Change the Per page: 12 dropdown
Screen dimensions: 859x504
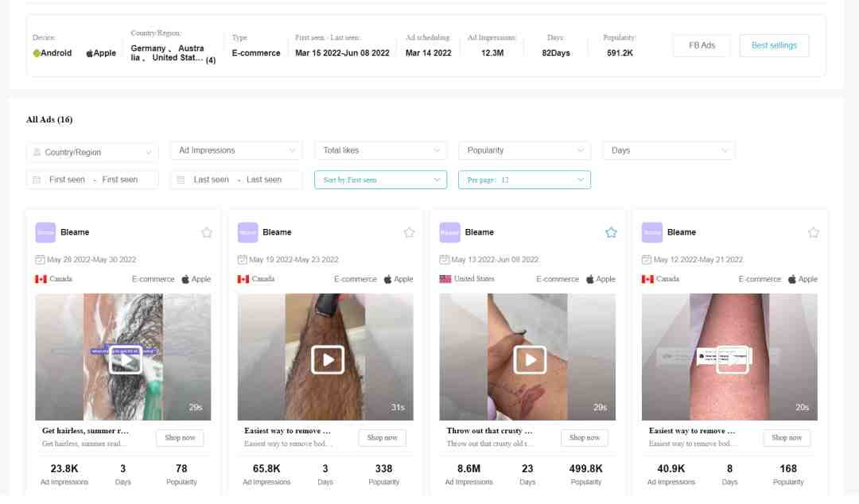[524, 180]
